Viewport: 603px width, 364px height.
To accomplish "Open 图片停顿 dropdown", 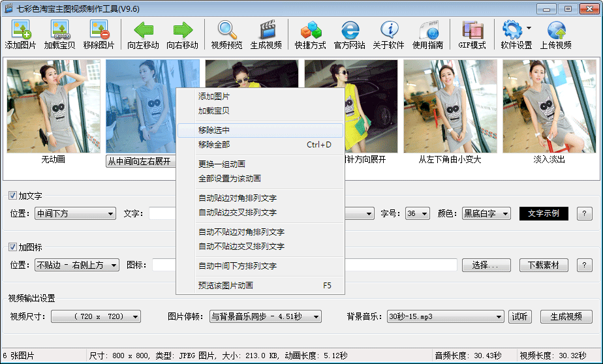I will click(266, 316).
